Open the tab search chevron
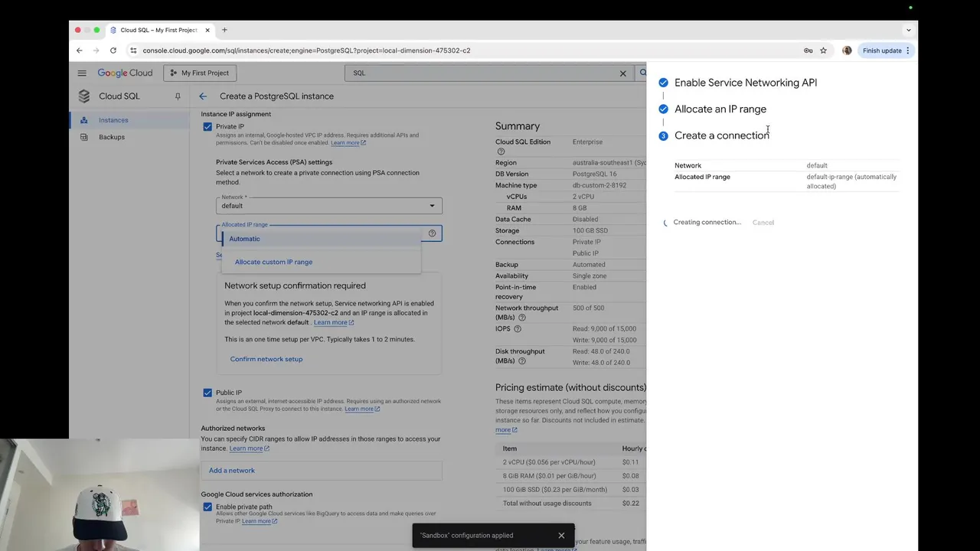 [909, 30]
